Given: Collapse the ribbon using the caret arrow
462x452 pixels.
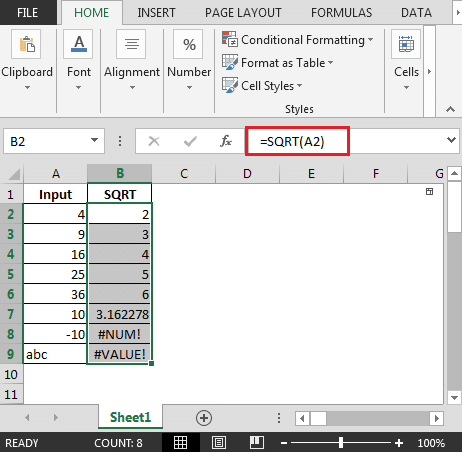Looking at the screenshot, I should point(450,109).
